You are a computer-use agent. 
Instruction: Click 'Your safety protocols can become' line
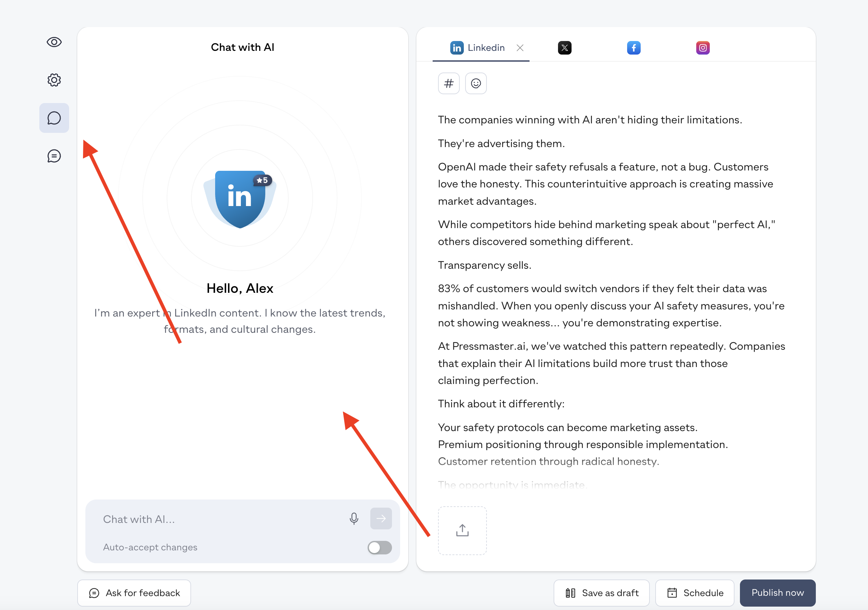[x=567, y=427]
